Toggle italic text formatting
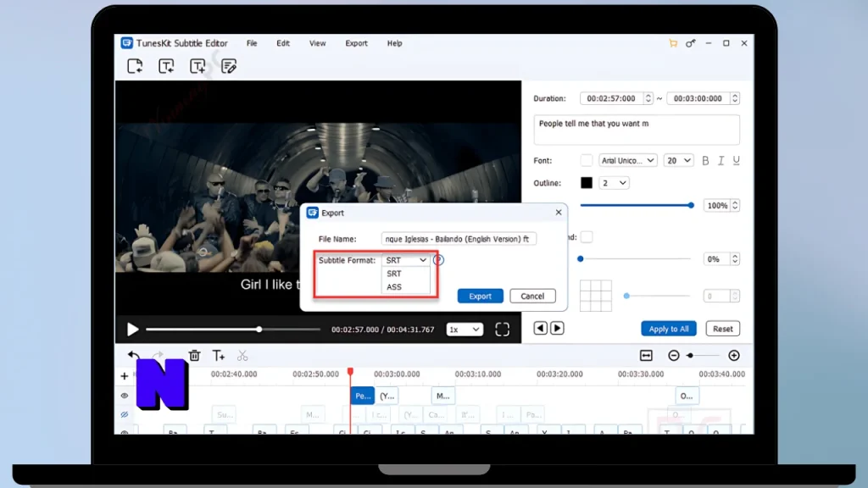The height and width of the screenshot is (488, 868). 721,160
